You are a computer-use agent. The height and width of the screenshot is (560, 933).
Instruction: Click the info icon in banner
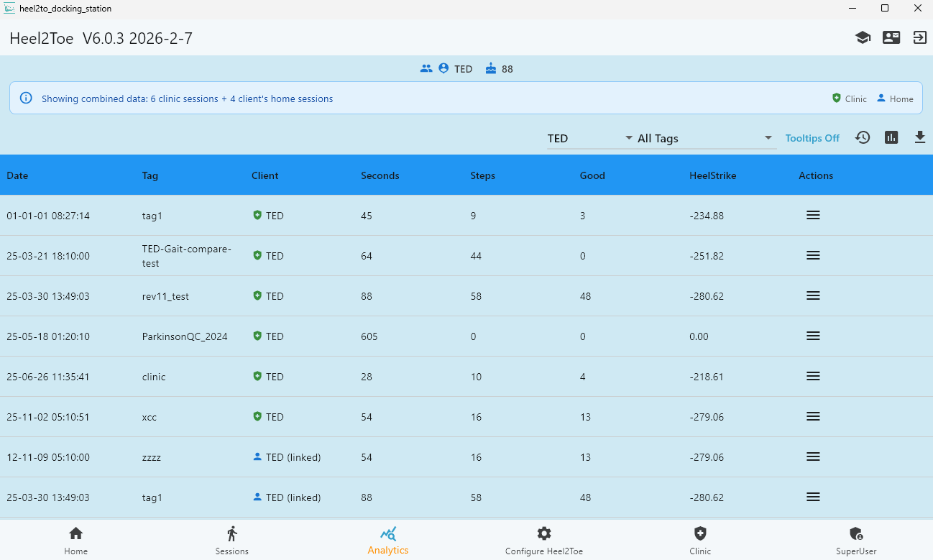click(26, 98)
